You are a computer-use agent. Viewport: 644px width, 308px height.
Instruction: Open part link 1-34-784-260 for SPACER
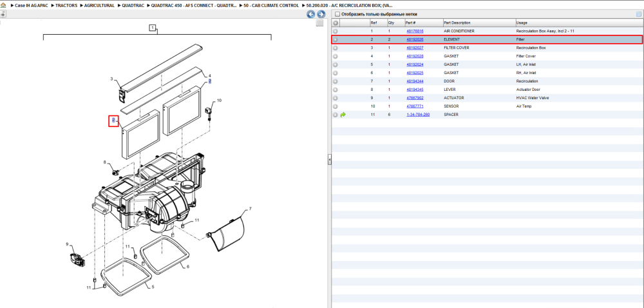click(x=418, y=115)
